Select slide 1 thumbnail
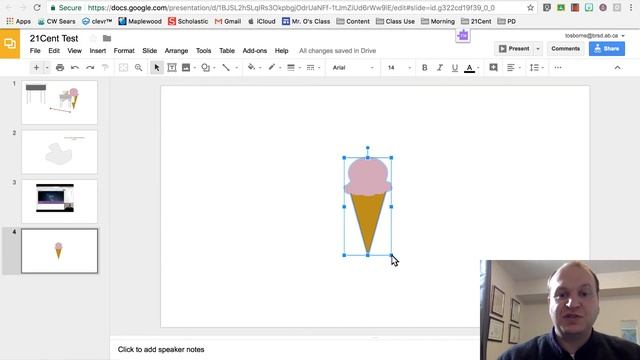This screenshot has width=640, height=360. coord(60,102)
